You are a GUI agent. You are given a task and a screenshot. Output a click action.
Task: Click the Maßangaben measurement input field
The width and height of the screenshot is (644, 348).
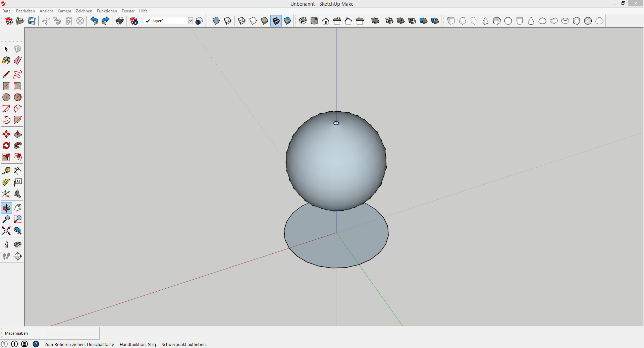tap(72, 333)
